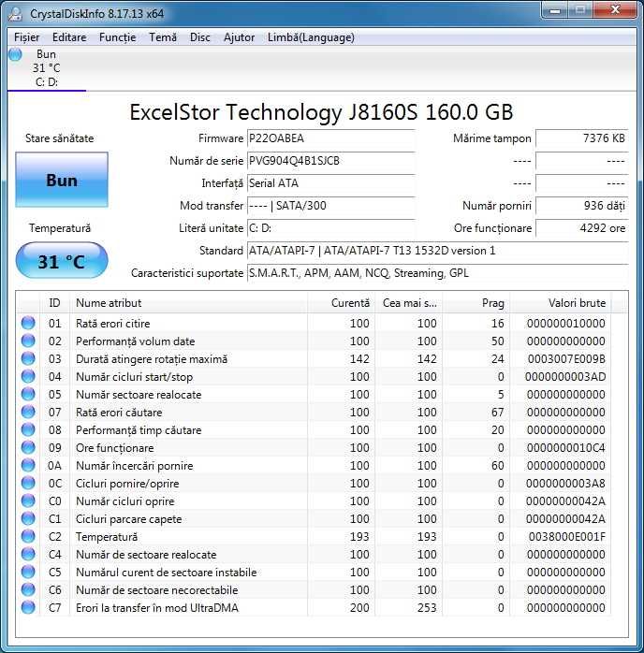
Task: Click the Ore funcționare value 4292 ore
Action: click(581, 228)
